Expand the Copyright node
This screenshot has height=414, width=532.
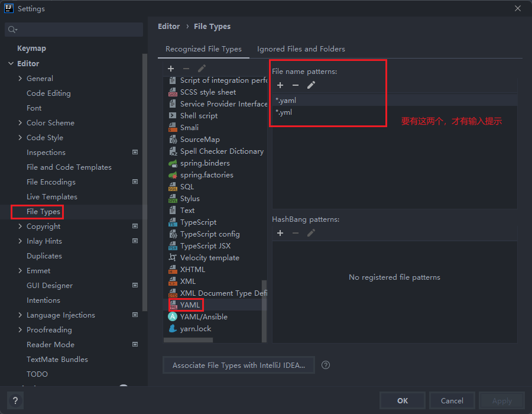coord(20,227)
